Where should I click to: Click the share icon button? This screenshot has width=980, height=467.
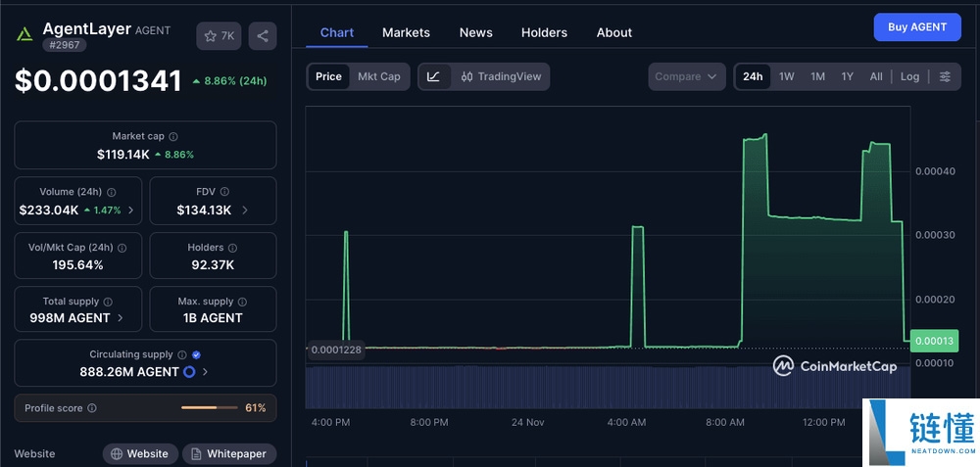coord(262,36)
